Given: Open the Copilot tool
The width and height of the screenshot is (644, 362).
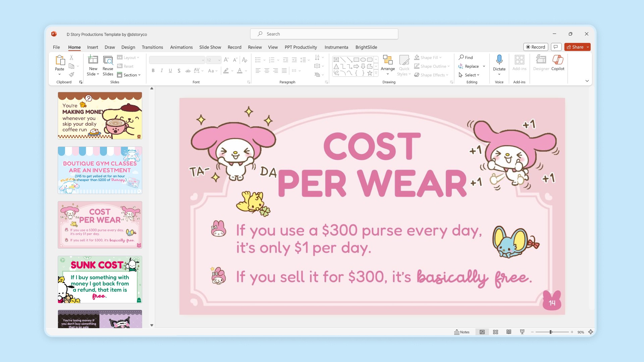Looking at the screenshot, I should [x=557, y=60].
